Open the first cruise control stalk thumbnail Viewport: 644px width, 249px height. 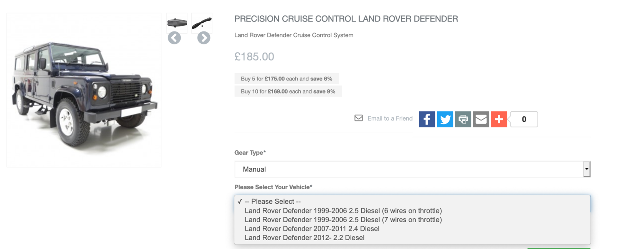177,23
